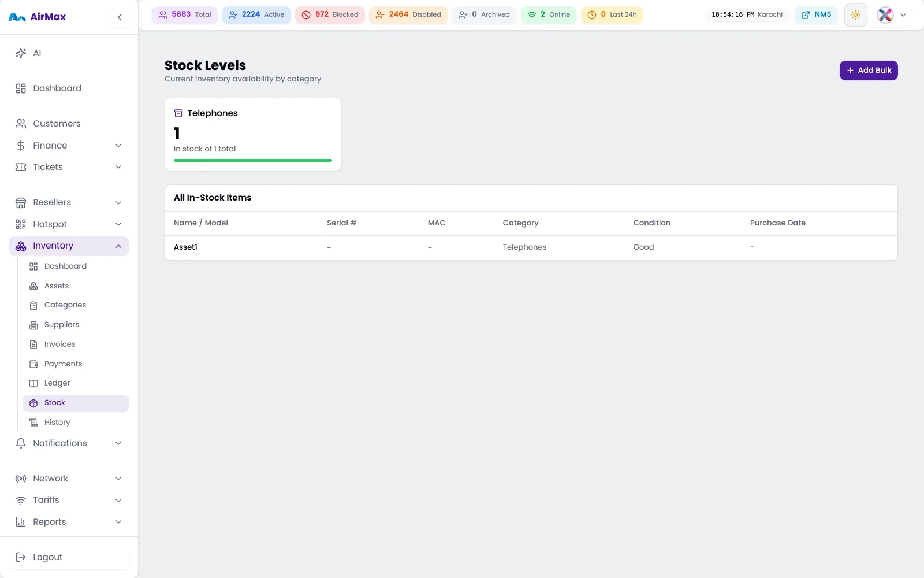Click the Add Bulk button

(x=869, y=71)
